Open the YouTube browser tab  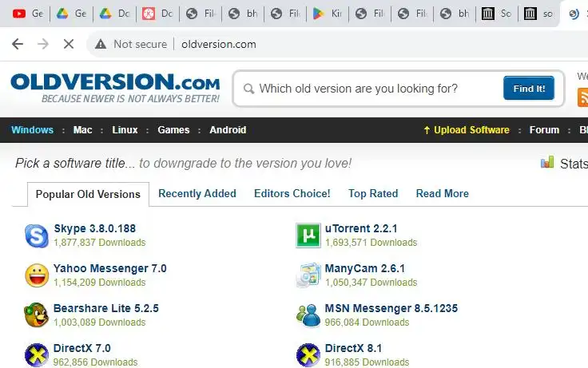(27, 14)
